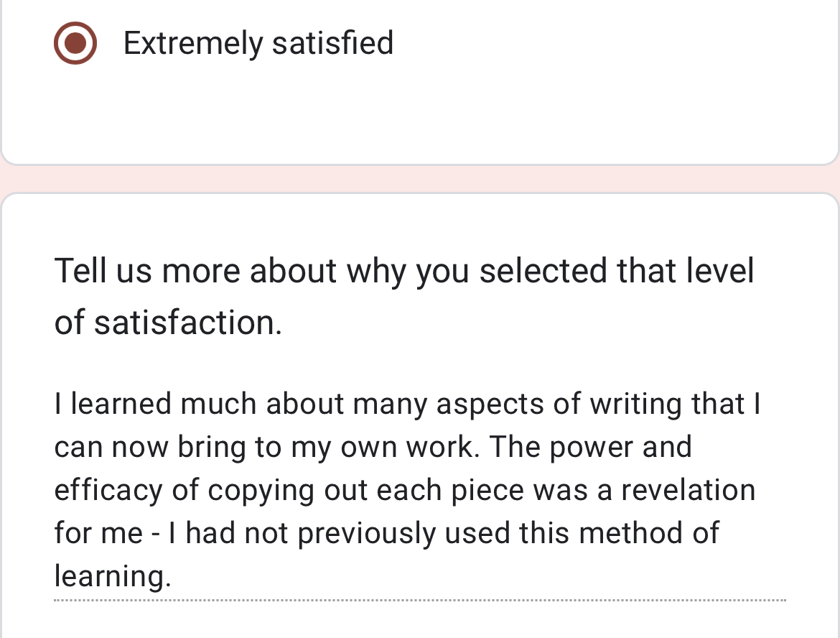
Task: Click the word "satisfied" in the radio label
Action: point(332,43)
